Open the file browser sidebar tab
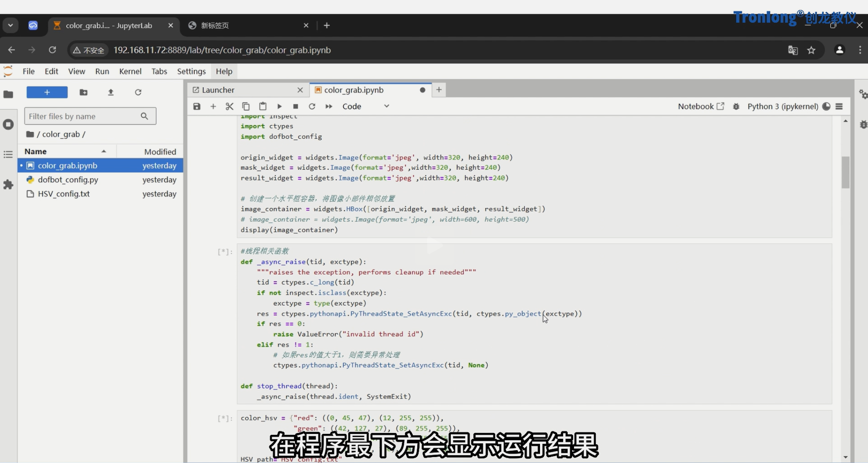 pos(8,94)
